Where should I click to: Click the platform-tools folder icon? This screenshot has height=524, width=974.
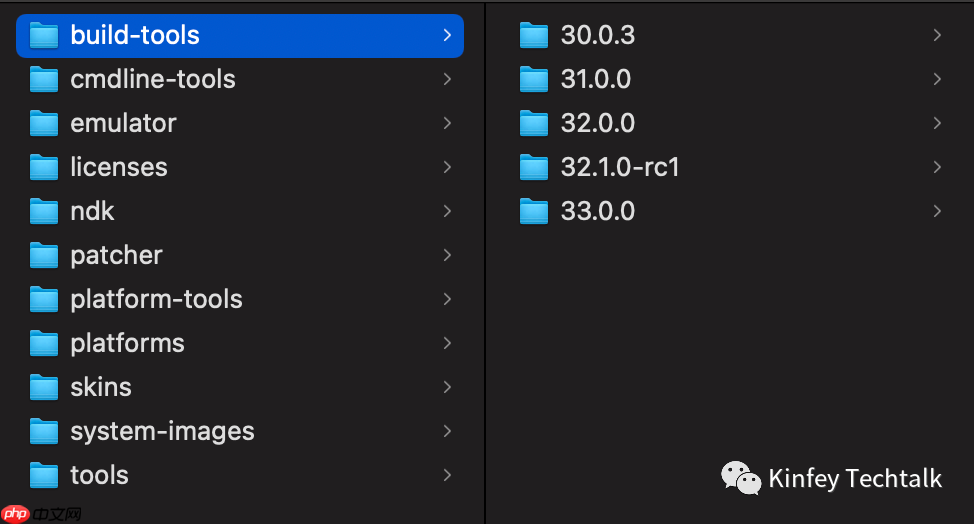44,300
